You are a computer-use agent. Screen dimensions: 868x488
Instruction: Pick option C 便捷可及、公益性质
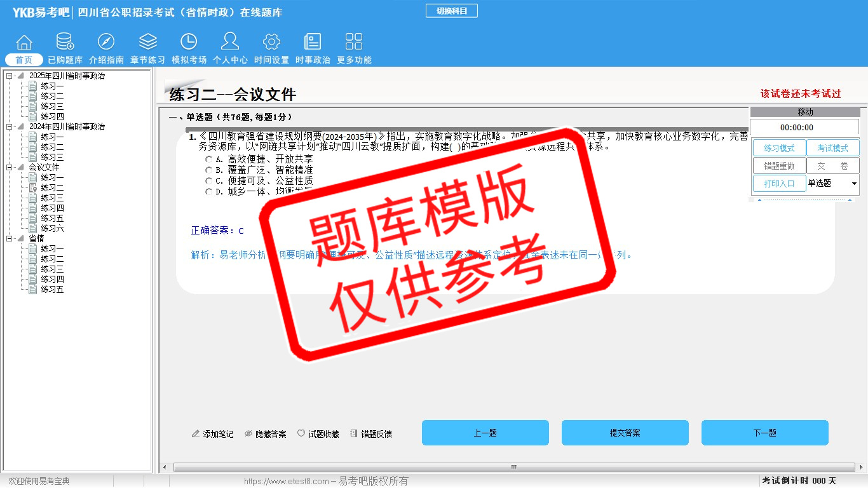[209, 181]
